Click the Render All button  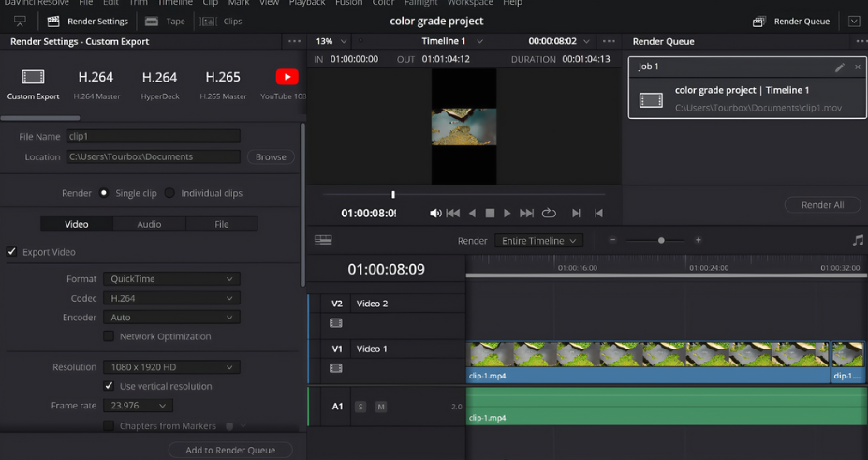(823, 205)
